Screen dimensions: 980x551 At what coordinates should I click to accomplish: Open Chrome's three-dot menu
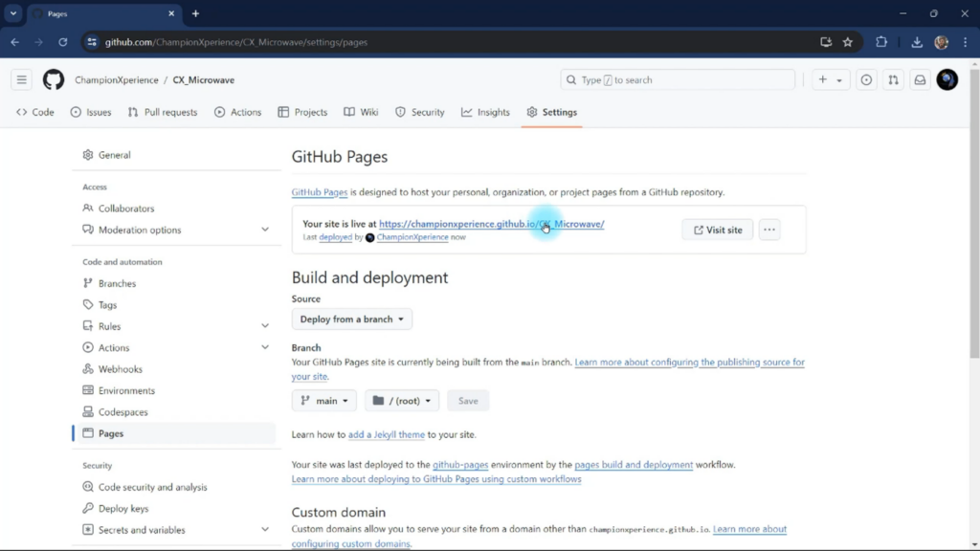pyautogui.click(x=966, y=42)
